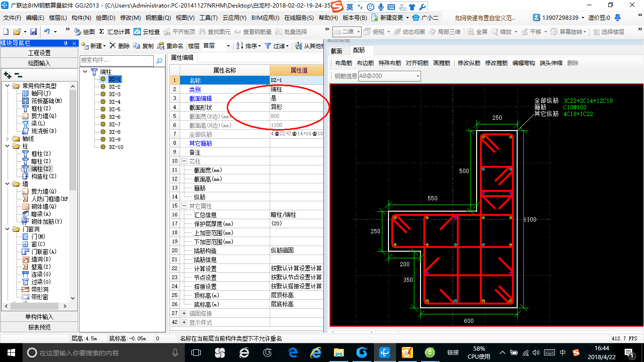Click the search magnifier icon in component list
Screen dimensions: 644x362
point(159,60)
